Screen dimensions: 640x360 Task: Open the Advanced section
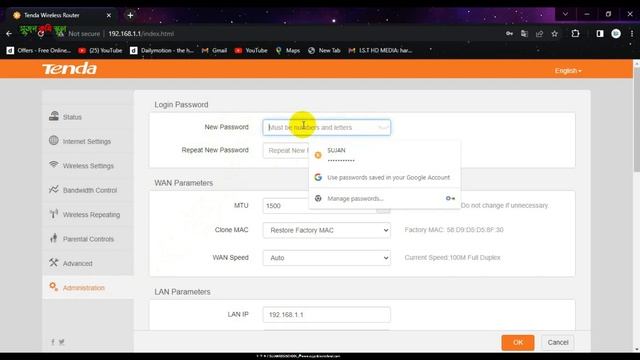[x=88, y=263]
